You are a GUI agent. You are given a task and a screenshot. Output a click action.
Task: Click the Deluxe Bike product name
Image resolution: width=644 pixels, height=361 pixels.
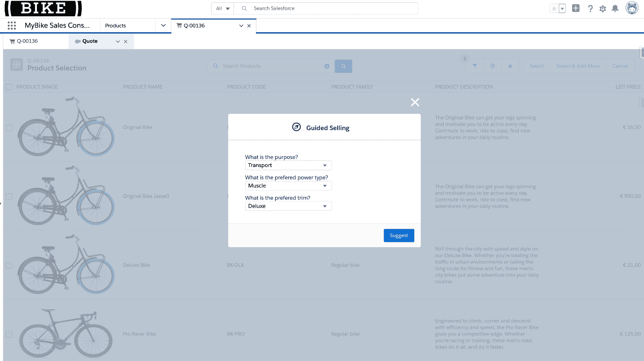click(x=136, y=265)
